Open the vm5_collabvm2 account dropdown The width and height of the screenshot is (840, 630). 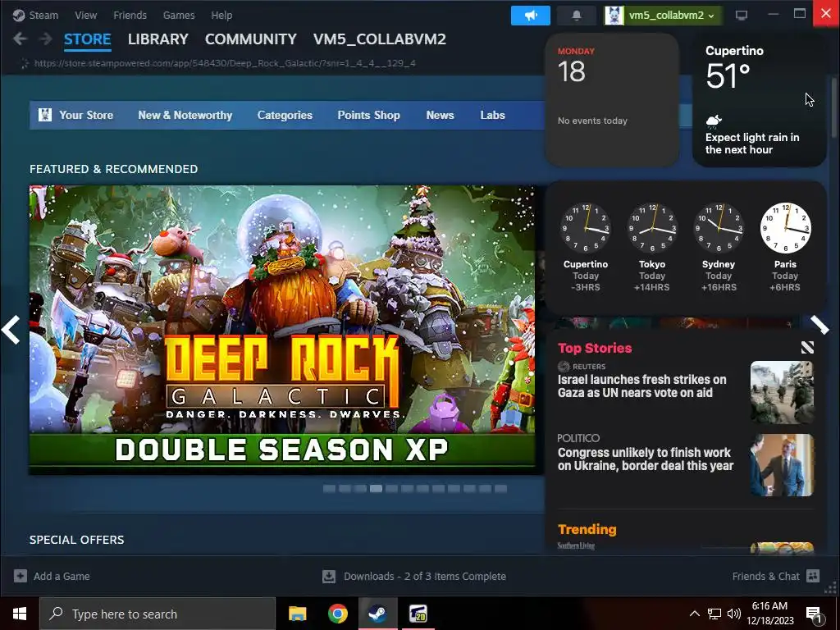[663, 15]
